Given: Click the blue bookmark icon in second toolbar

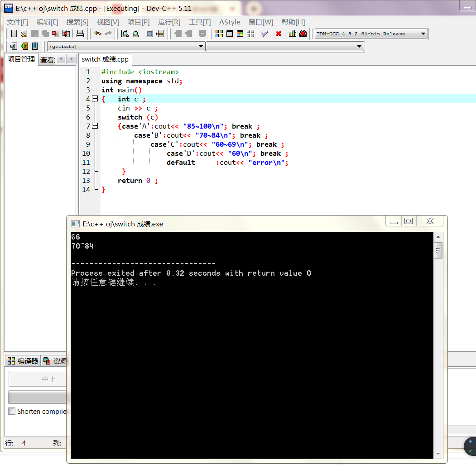Looking at the screenshot, I should click(x=35, y=46).
